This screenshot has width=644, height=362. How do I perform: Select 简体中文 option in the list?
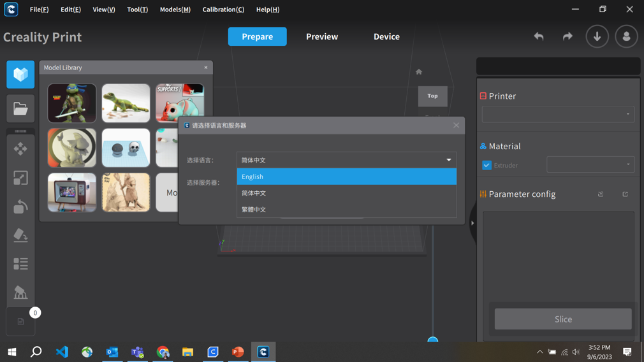click(x=346, y=193)
